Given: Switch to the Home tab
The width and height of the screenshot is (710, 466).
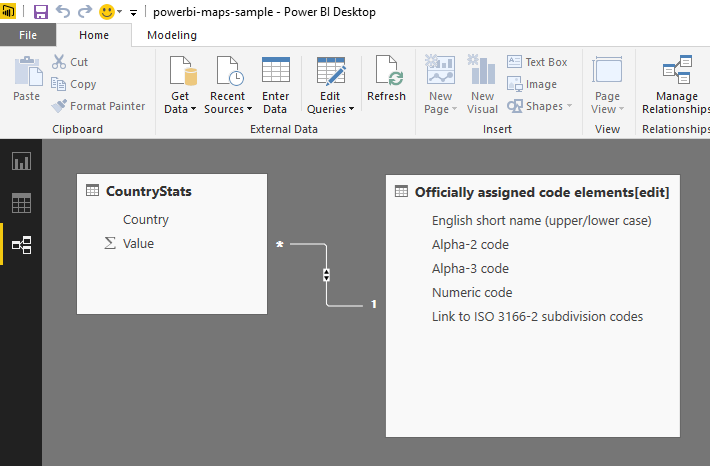Looking at the screenshot, I should [94, 35].
